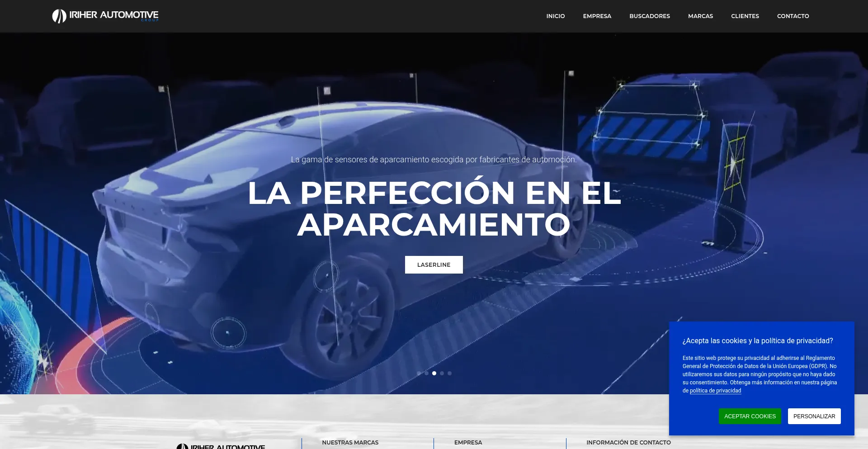Switch to the fourth carousel slide dot

[x=442, y=373]
